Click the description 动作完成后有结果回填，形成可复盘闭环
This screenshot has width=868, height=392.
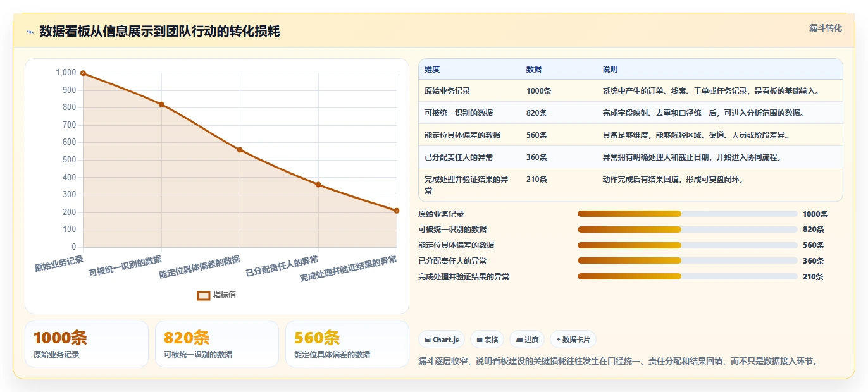(x=673, y=180)
